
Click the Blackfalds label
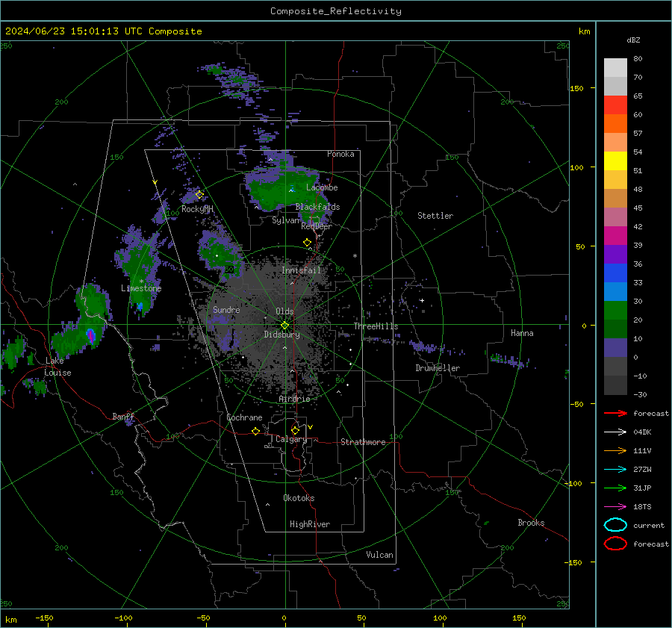coord(317,207)
